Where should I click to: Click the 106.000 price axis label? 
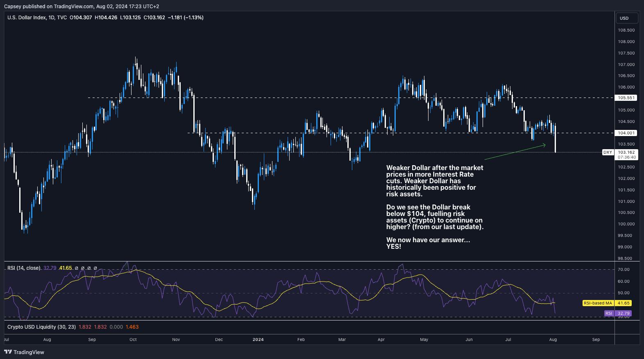pos(626,87)
